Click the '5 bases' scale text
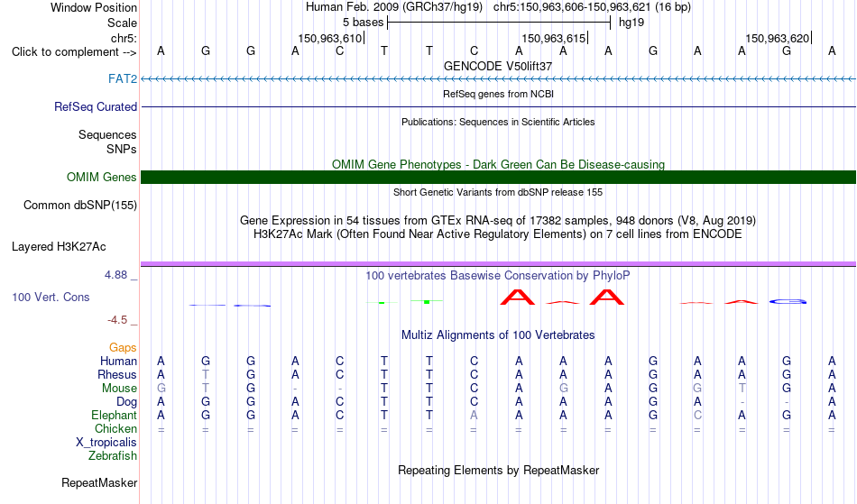Screen dimensions: 857x504 [363, 23]
